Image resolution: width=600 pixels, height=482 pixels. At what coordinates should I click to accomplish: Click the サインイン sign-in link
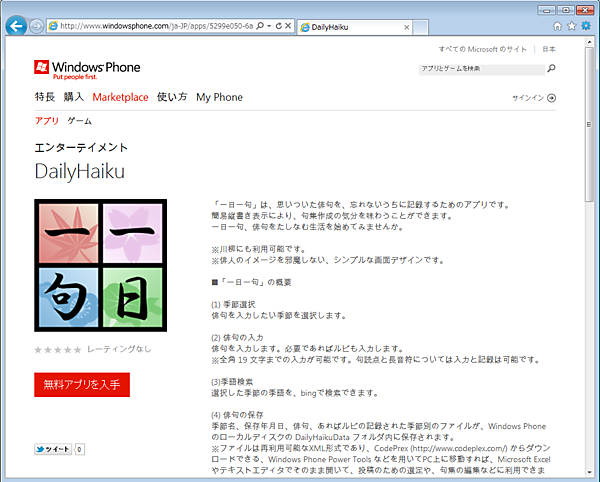click(528, 98)
